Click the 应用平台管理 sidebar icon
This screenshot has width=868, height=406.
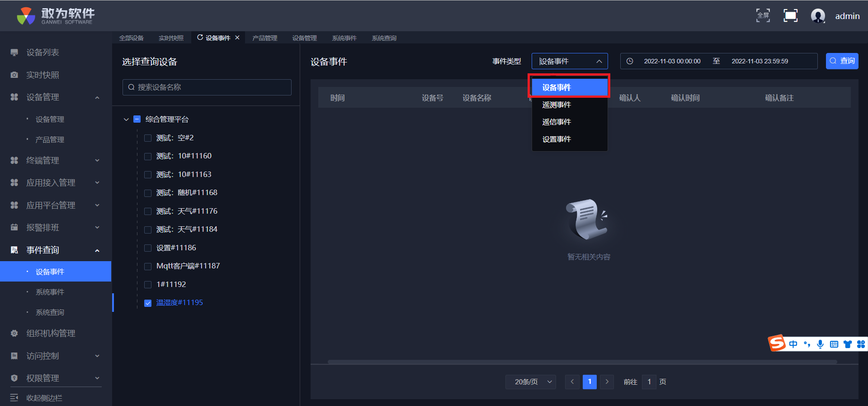pos(14,205)
